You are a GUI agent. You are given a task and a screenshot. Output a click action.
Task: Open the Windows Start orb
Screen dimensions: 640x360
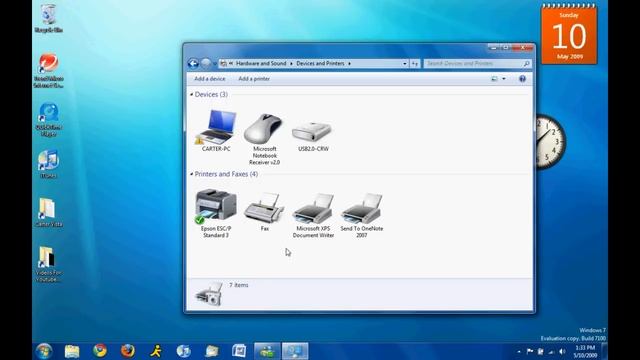coord(44,351)
